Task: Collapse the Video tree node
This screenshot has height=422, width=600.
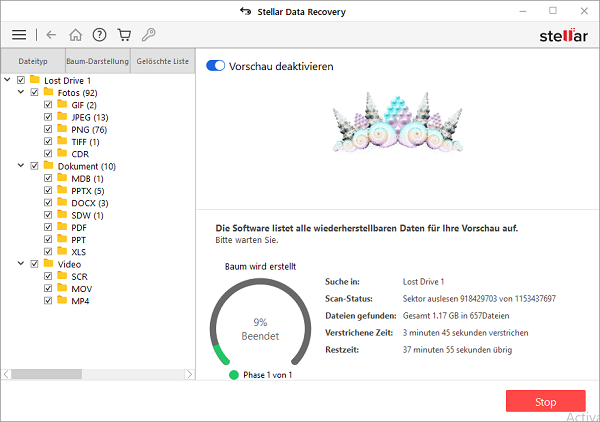Action: pyautogui.click(x=21, y=263)
